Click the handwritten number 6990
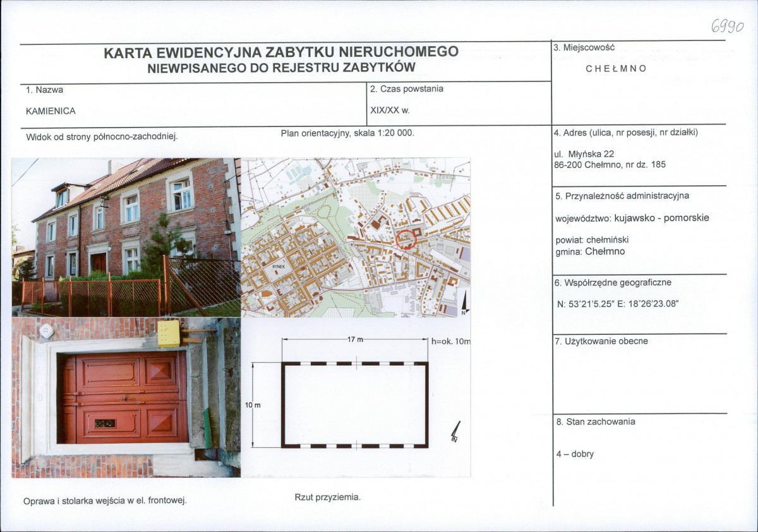758x532 pixels. click(x=727, y=26)
